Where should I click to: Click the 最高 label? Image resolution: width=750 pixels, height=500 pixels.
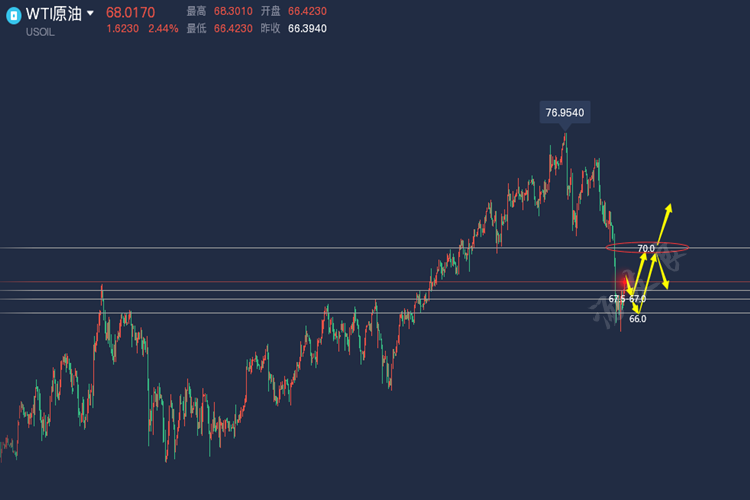[196, 11]
